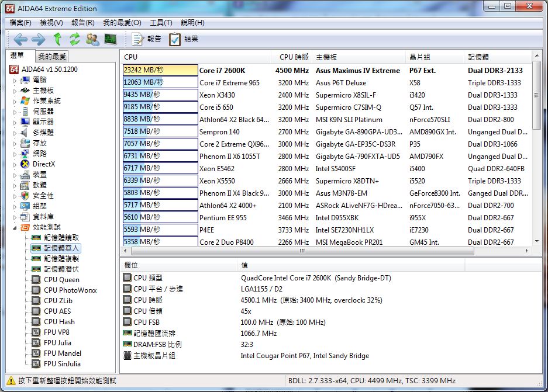Collapse the 效能測試 tree node
The height and width of the screenshot is (392, 548).
(x=15, y=228)
